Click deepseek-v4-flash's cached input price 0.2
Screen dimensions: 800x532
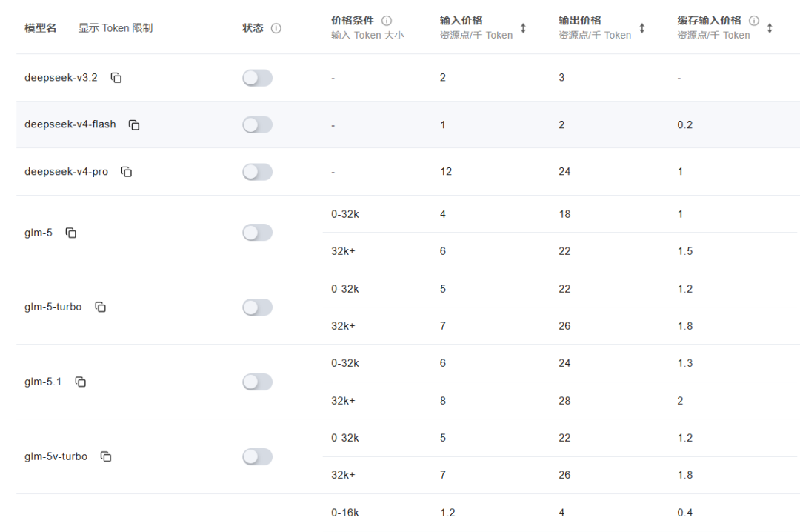[x=684, y=124]
